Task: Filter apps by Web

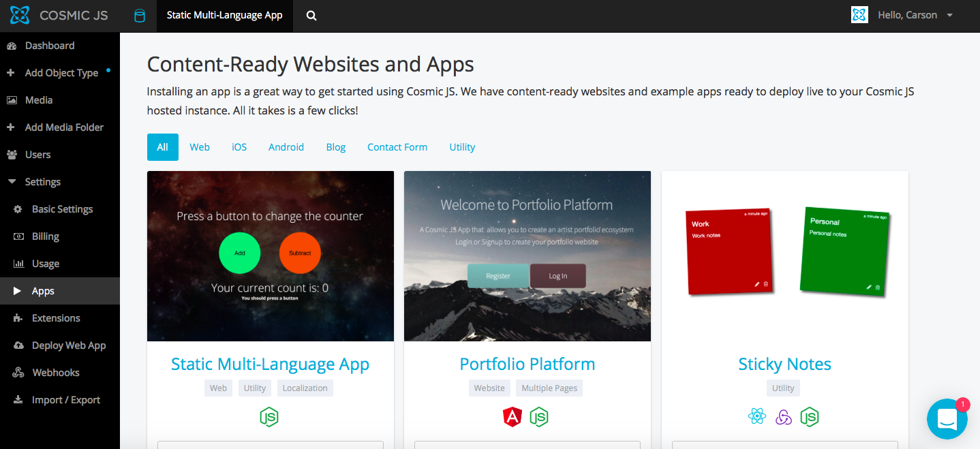Action: click(200, 147)
